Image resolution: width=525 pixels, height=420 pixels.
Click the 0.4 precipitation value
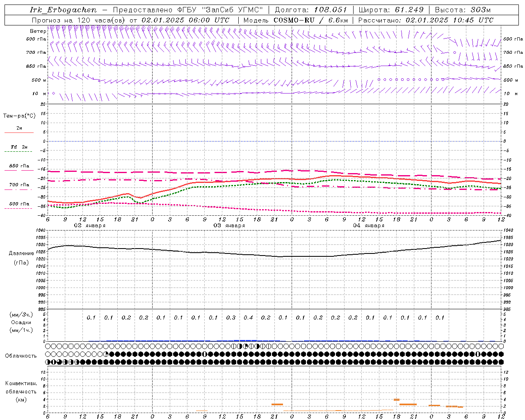[248, 317]
